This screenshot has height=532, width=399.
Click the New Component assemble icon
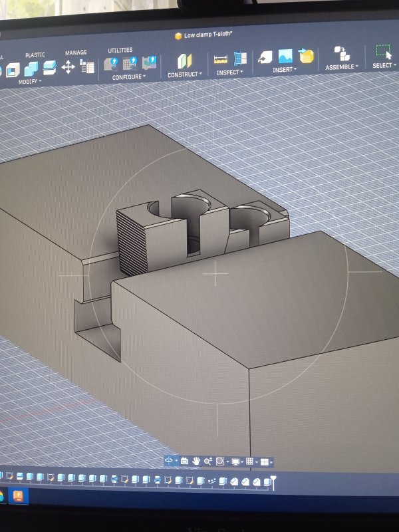point(342,54)
